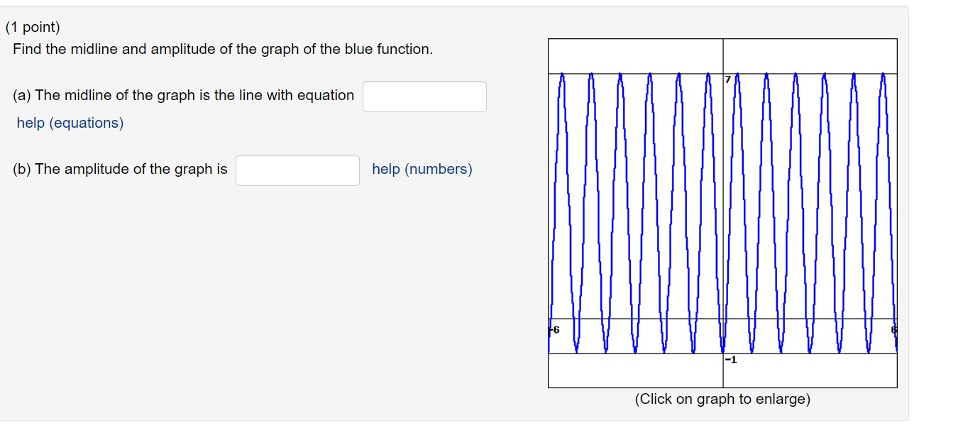Screen dimensions: 980x428
Task: Click the graph to enlarge it
Action: pos(721,213)
